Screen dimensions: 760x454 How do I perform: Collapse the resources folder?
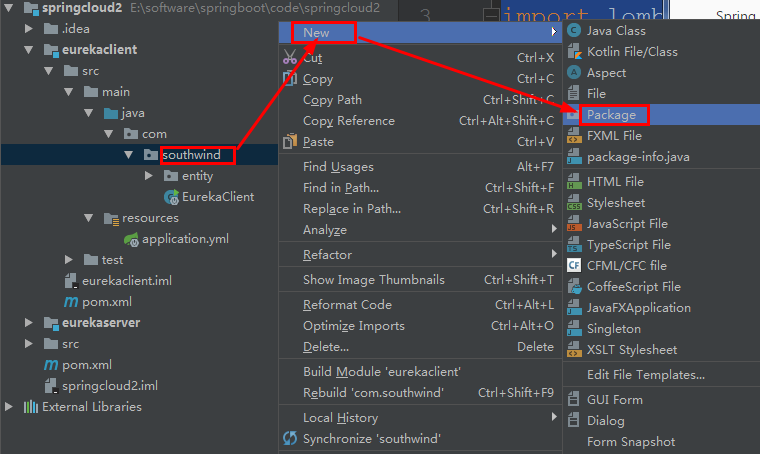(x=88, y=218)
